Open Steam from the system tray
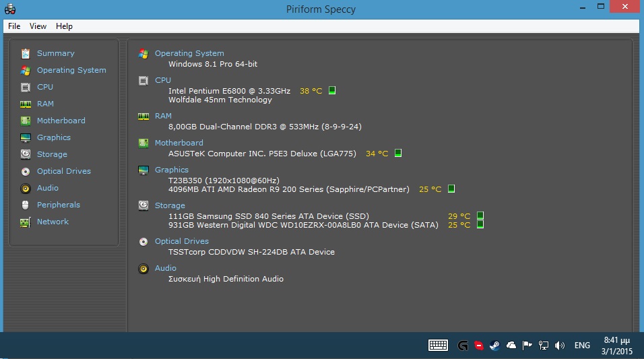The image size is (644, 359). coord(495,346)
